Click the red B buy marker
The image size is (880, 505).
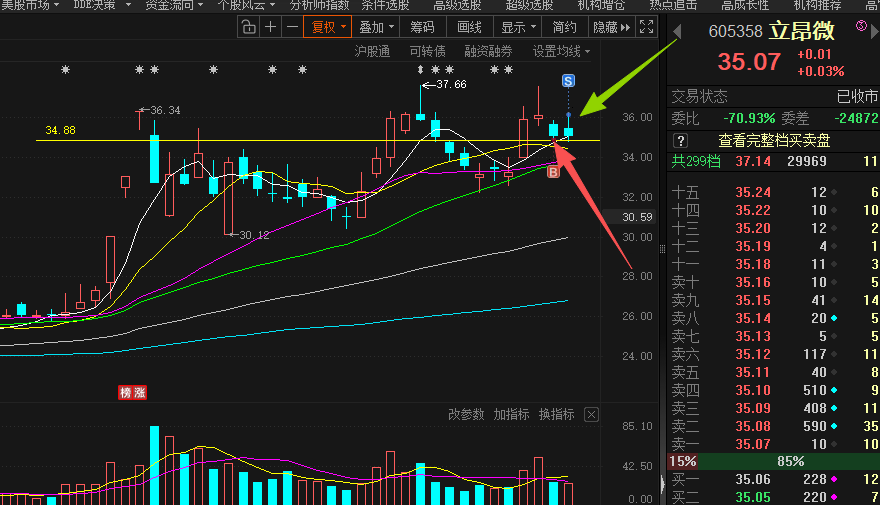[x=553, y=172]
